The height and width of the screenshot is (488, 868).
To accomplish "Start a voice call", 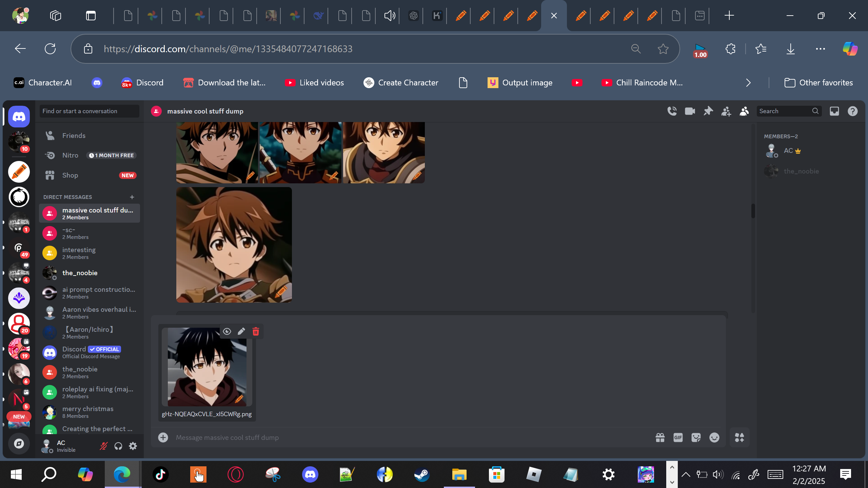I will [672, 111].
